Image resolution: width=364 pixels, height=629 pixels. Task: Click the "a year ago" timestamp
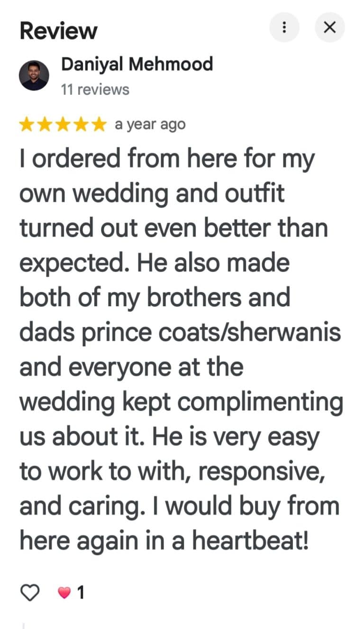tap(150, 125)
